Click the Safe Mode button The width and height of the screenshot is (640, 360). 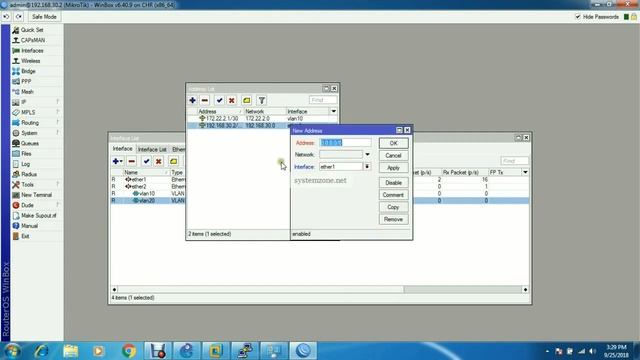click(x=44, y=17)
